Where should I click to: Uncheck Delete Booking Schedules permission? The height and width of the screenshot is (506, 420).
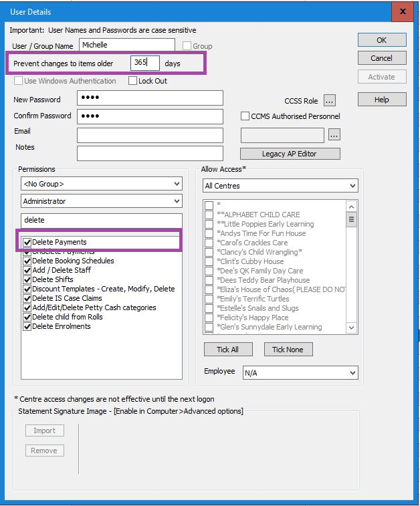click(27, 261)
